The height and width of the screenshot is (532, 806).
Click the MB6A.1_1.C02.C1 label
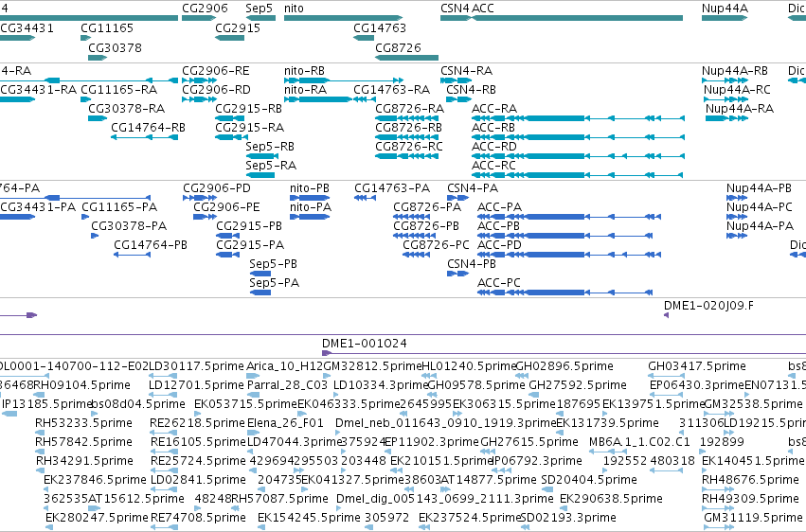click(639, 442)
